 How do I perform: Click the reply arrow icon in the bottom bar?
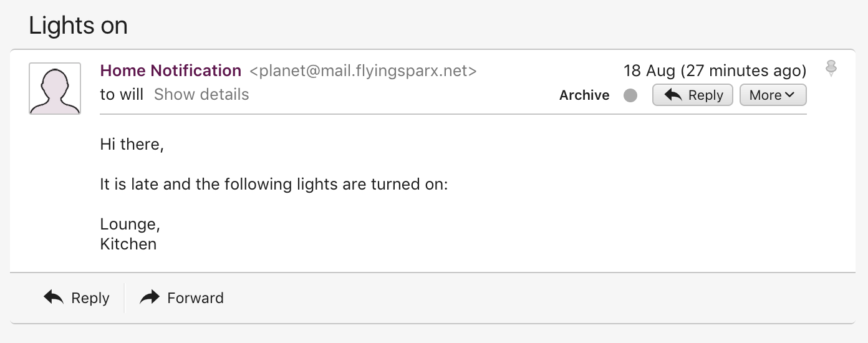click(54, 297)
